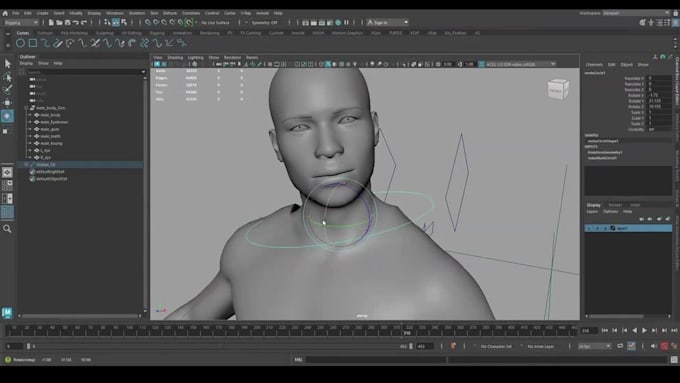Click the Select tool arrow in toolbox
Viewport: 680px width, 383px height.
click(x=7, y=64)
